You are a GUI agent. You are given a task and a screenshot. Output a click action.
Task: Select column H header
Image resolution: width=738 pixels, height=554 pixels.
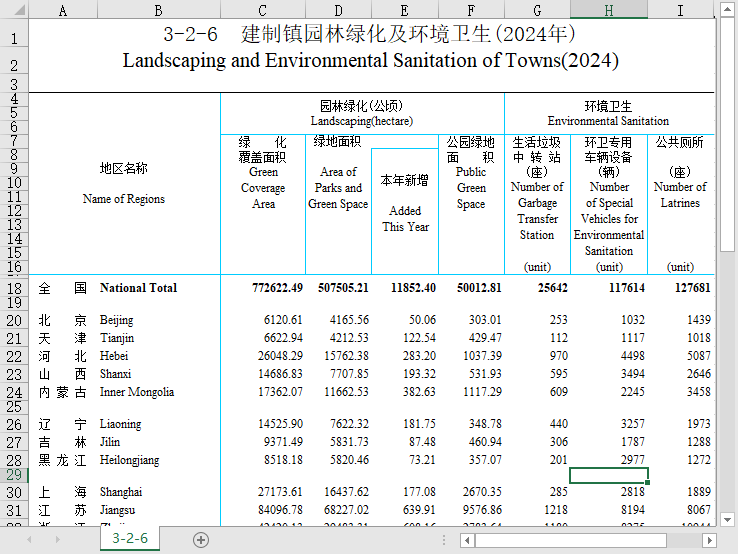(609, 9)
